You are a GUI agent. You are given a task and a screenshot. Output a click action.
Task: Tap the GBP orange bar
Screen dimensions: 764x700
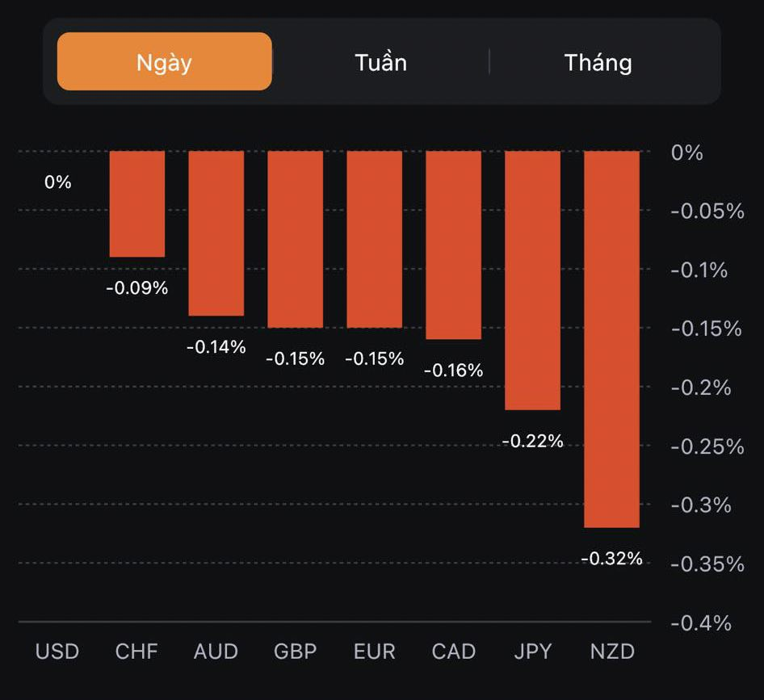click(296, 239)
